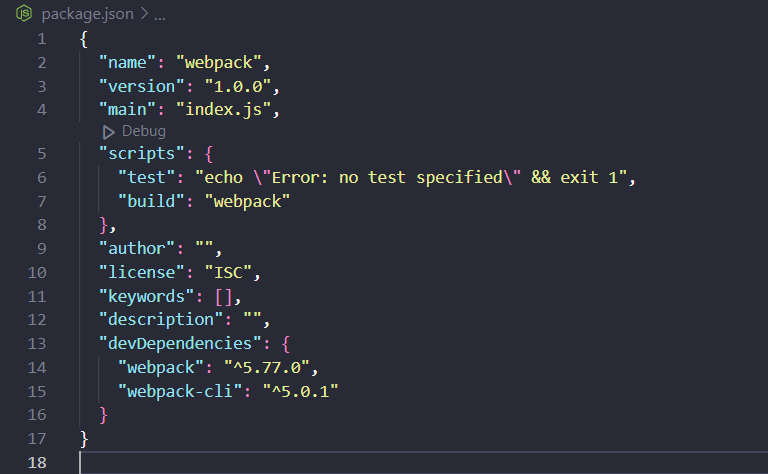Click line number 13 in the gutter
The image size is (768, 474).
(x=39, y=343)
